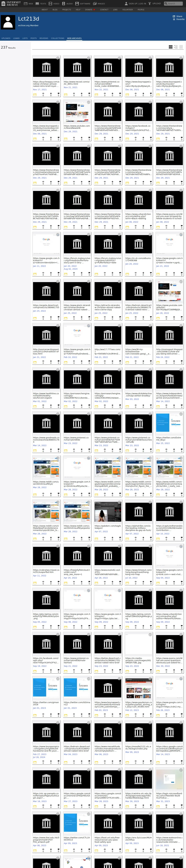Image resolution: width=186 pixels, height=868 pixels.
Task: Switch to the UPLOADS tab
Action: [6, 38]
